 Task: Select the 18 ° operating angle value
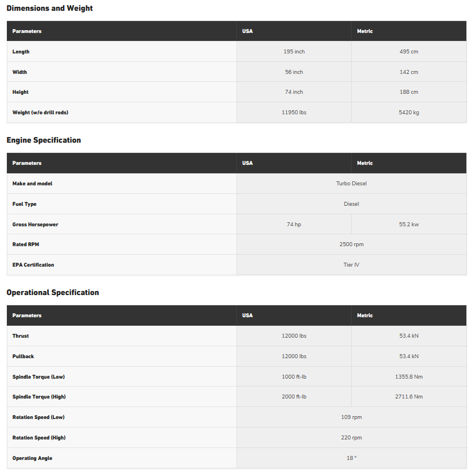click(352, 458)
